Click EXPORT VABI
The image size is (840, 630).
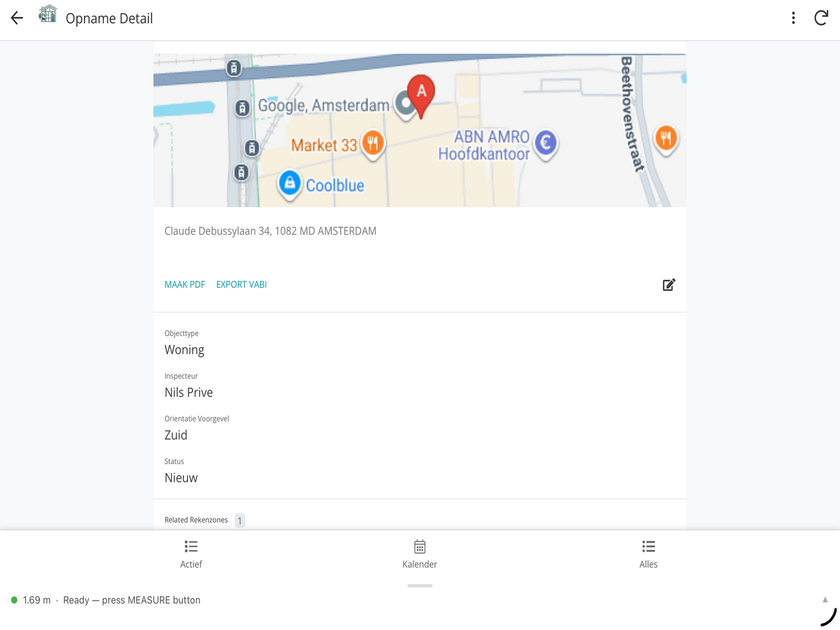pyautogui.click(x=241, y=284)
